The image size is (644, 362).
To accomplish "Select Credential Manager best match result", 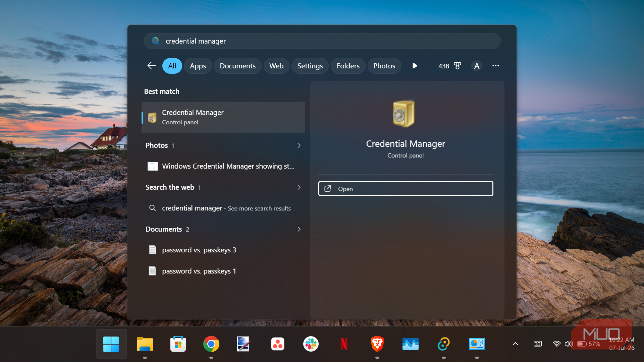I will [x=223, y=117].
